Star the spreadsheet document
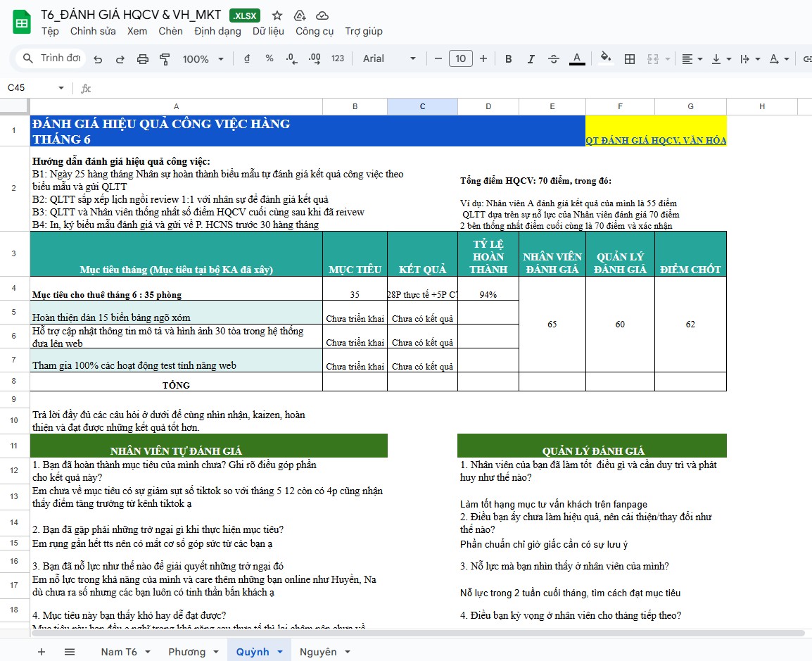812x661 pixels. pyautogui.click(x=277, y=15)
